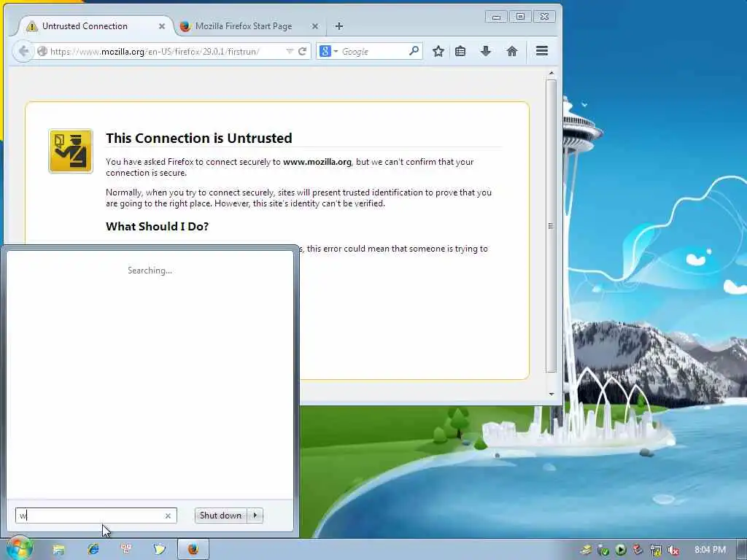
Task: Open the Firefox hamburger menu
Action: tap(542, 51)
